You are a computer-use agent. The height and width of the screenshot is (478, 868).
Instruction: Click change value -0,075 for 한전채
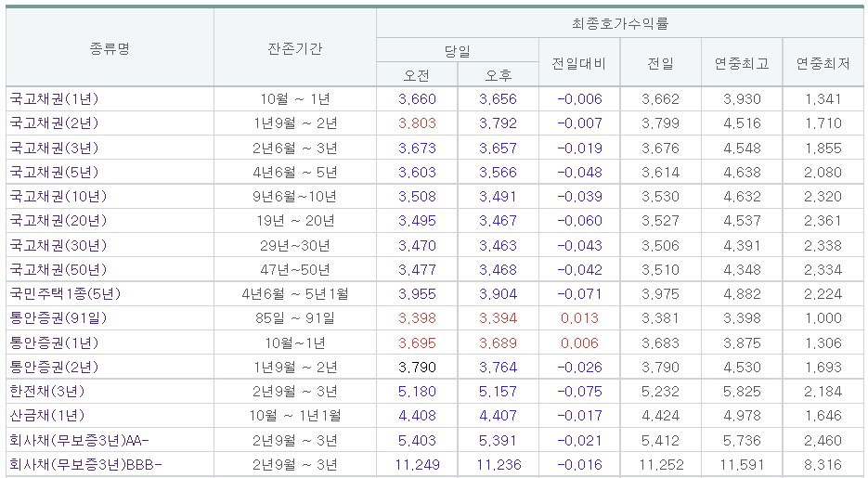tap(579, 391)
